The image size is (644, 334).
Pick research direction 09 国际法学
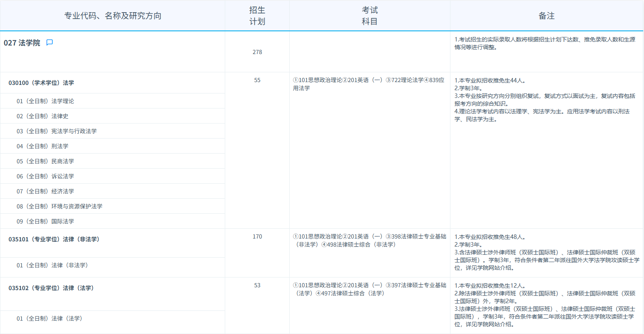click(45, 221)
